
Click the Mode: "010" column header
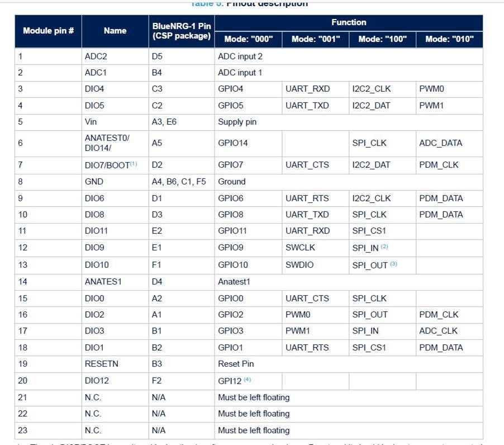tap(449, 39)
